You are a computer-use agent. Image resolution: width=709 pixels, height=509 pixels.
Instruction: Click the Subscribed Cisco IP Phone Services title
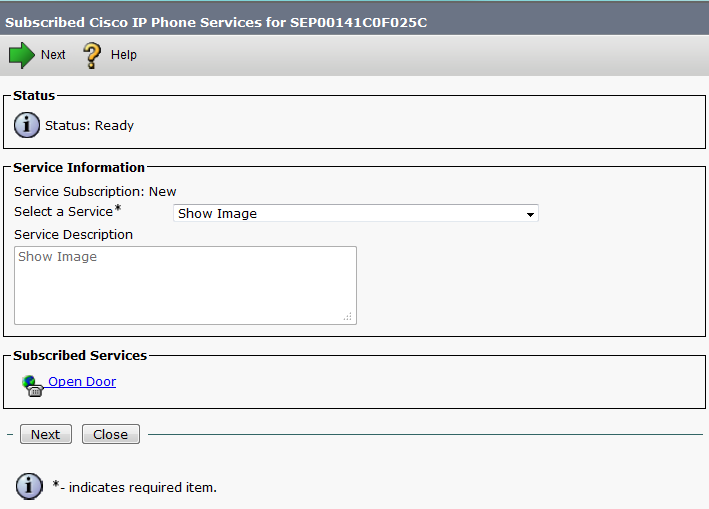click(217, 22)
